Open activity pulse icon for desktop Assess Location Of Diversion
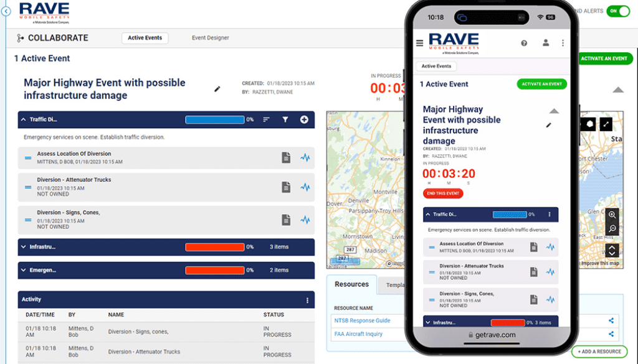This screenshot has width=638, height=364. point(305,157)
